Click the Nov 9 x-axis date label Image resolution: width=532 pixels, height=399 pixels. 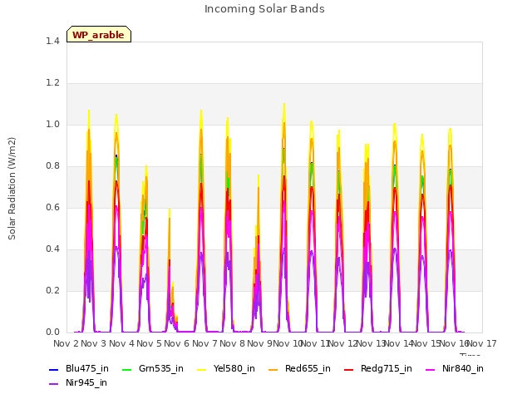(x=260, y=343)
